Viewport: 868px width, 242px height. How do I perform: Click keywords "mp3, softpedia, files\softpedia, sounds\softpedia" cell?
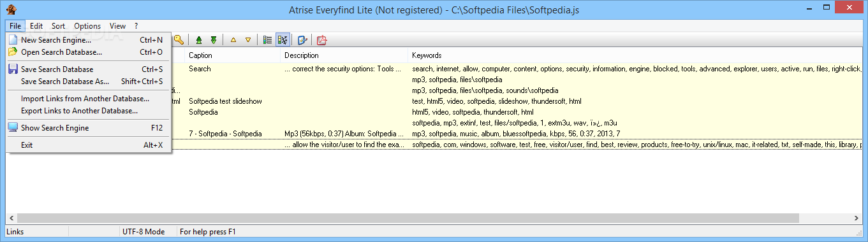485,90
